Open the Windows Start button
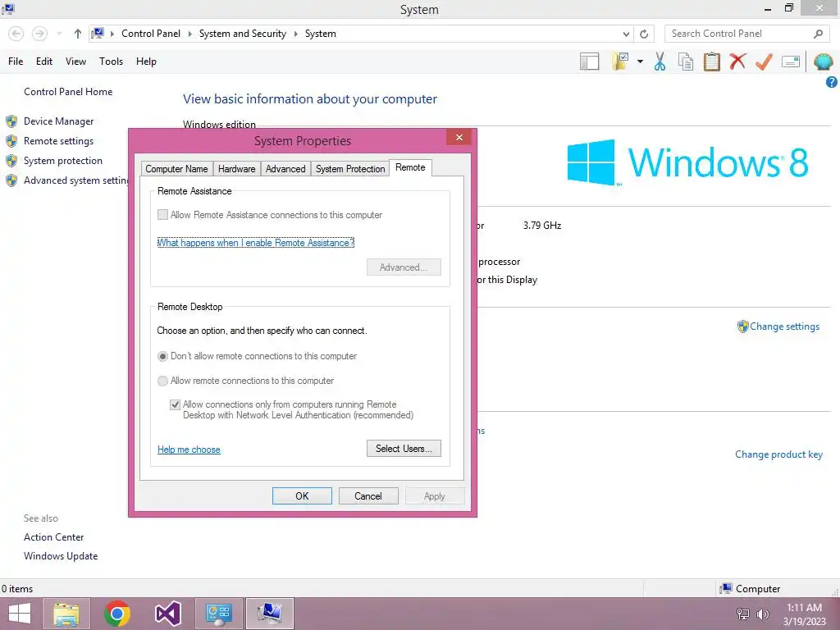Screen dimensions: 840x630 20,614
